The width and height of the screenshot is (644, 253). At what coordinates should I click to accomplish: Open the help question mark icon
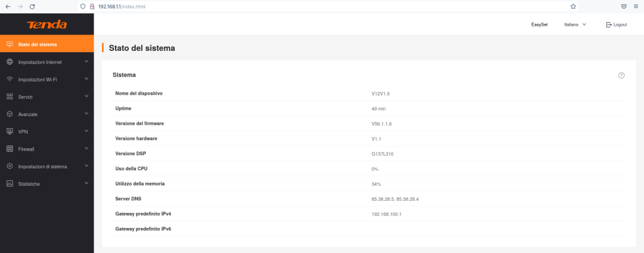click(621, 75)
